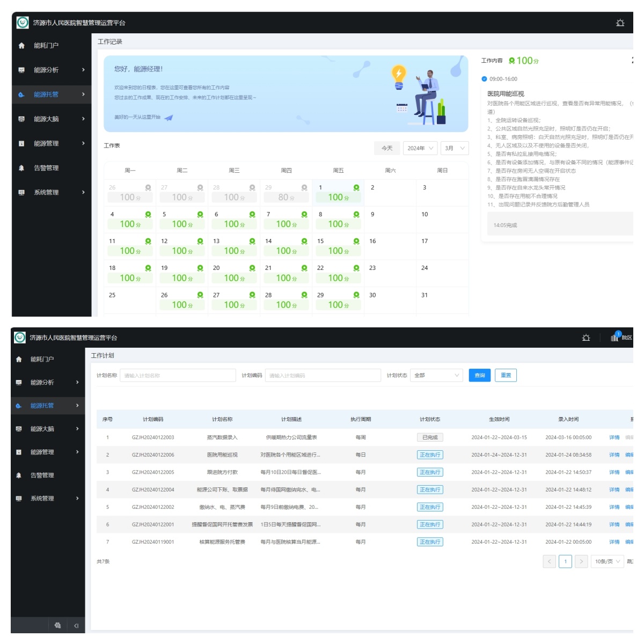Click the settings icon at sidebar bottom

click(x=57, y=626)
